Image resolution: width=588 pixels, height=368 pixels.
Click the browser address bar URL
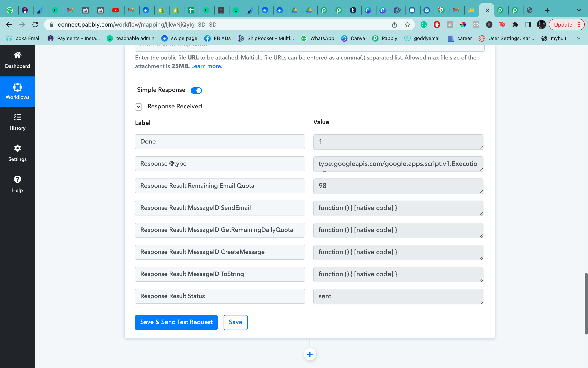pos(137,25)
